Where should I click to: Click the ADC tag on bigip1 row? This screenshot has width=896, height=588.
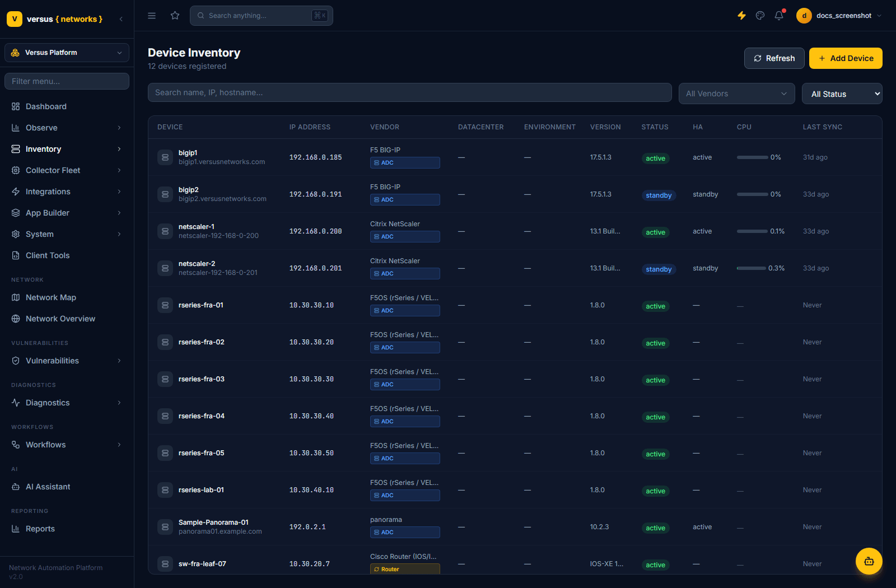[405, 163]
